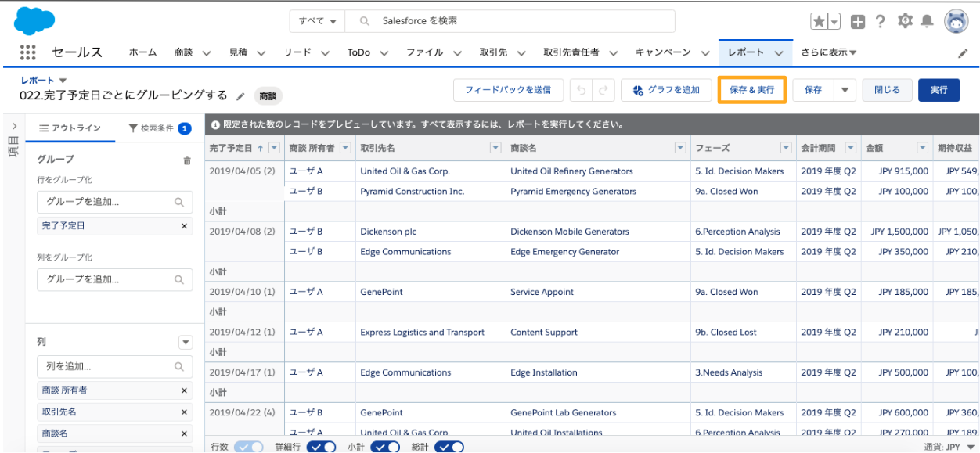980x453 pixels.
Task: Click the column グループを追加 input field
Action: tap(115, 279)
